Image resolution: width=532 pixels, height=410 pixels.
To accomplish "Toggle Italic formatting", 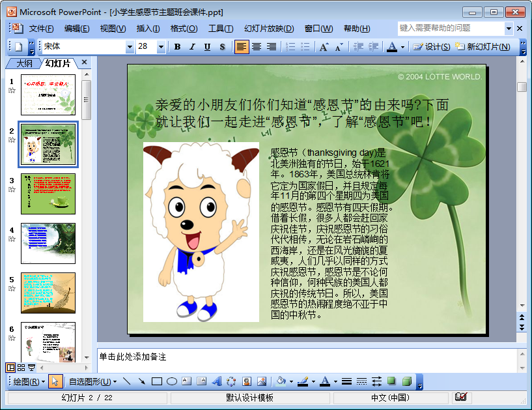I will click(192, 47).
